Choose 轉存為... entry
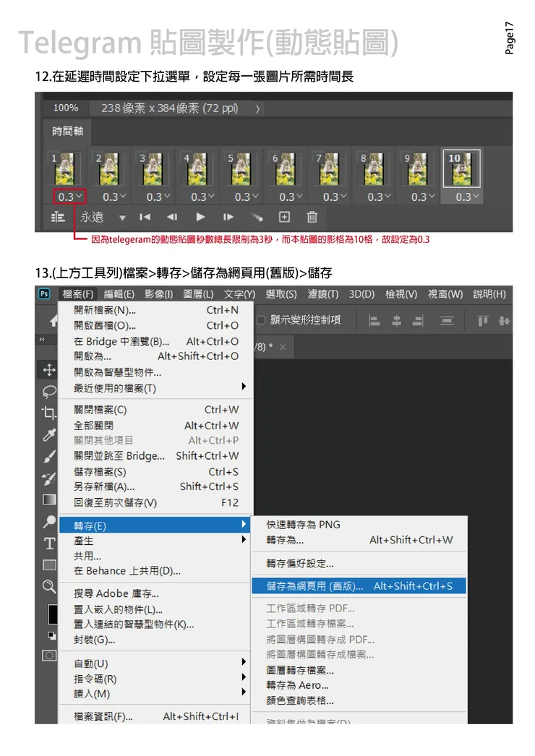Image resolution: width=535 pixels, height=756 pixels. [359, 540]
